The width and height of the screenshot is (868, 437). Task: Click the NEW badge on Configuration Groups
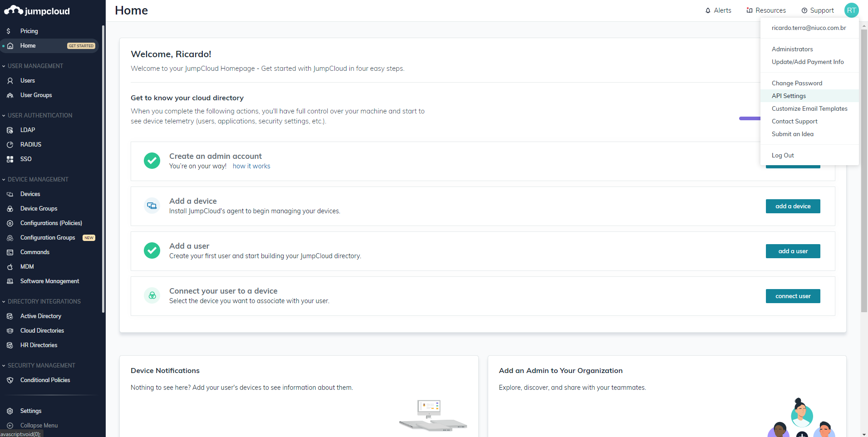click(x=89, y=238)
